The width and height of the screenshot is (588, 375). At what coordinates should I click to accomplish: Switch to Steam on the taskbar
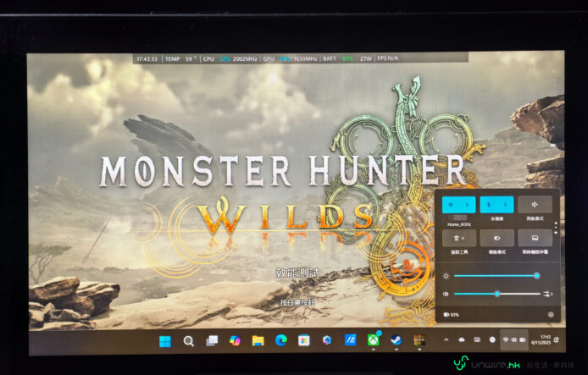pos(397,339)
